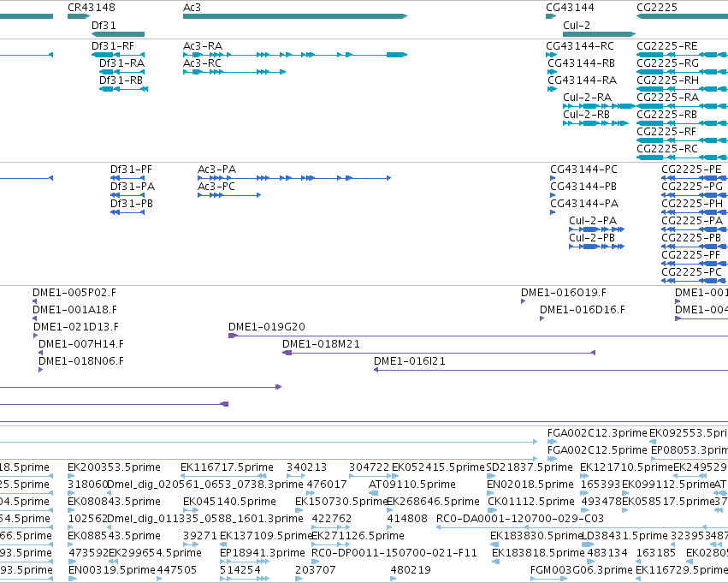Click the 340213 feature label
Viewport: 728px width, 583px height.
[306, 467]
